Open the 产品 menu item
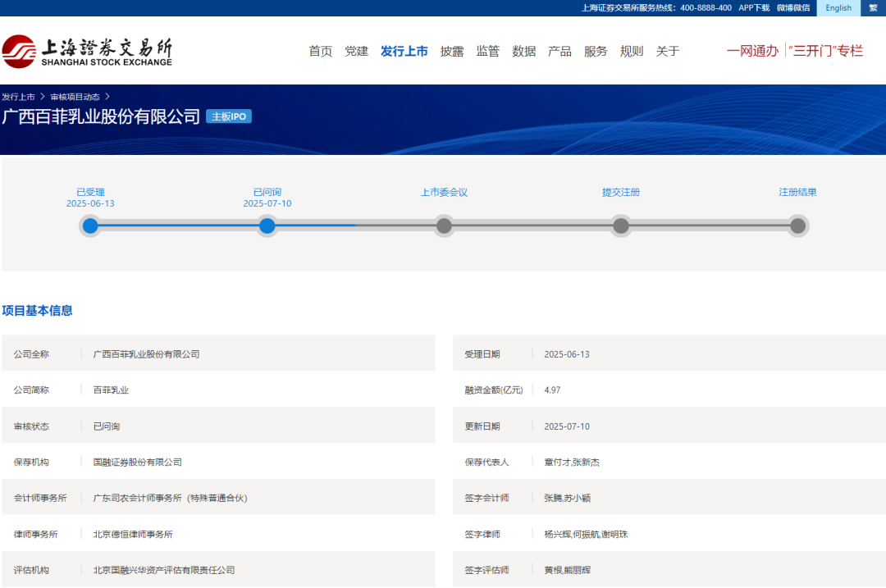 tap(560, 52)
